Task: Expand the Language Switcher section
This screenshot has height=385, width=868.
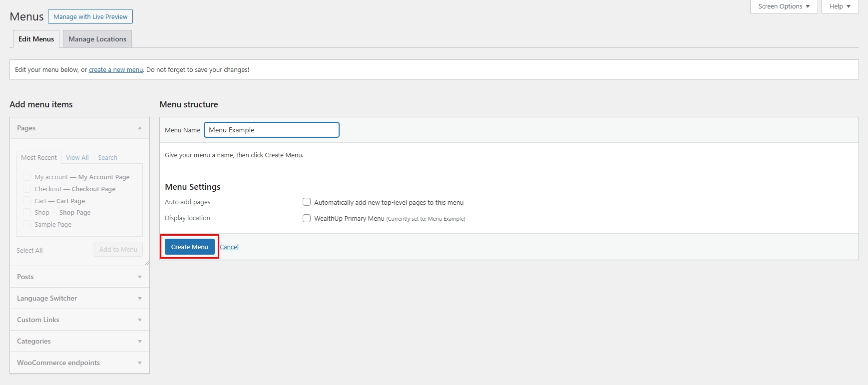Action: tap(140, 299)
